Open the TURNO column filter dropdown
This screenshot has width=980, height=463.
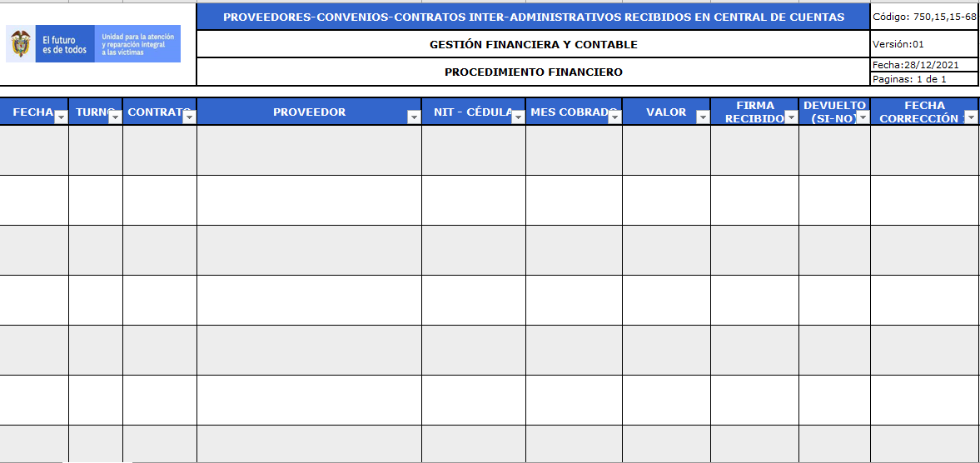click(115, 117)
